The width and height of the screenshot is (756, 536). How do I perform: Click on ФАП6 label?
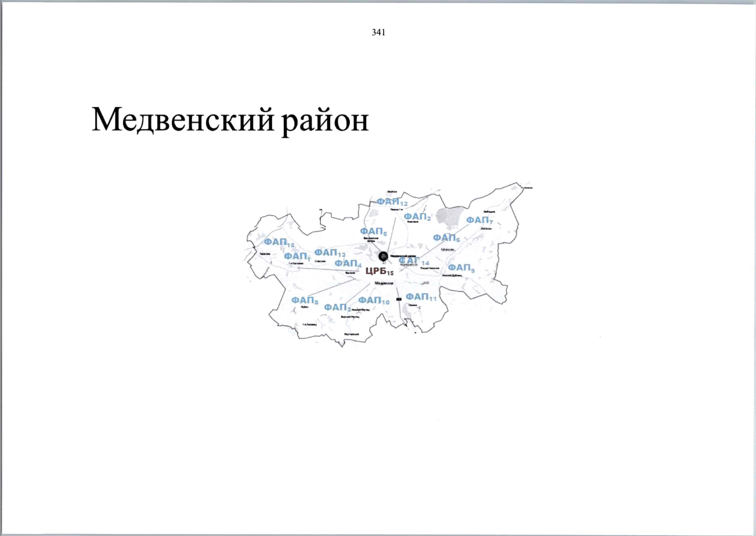tap(446, 238)
